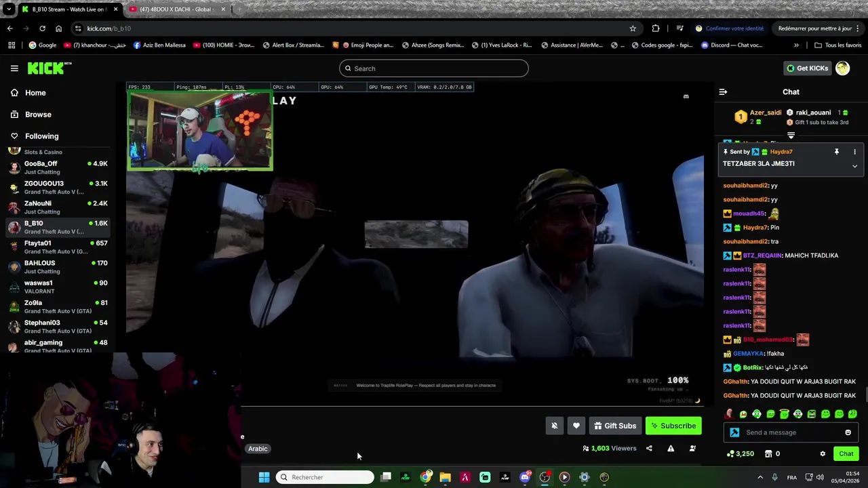Collapse the chat panel with arrow icon

pyautogui.click(x=723, y=91)
